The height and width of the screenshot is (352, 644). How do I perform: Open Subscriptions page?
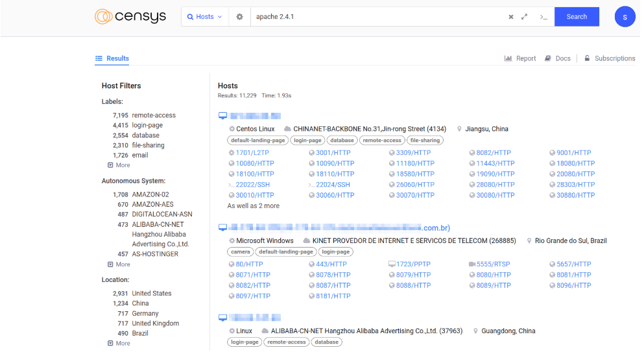pos(610,58)
